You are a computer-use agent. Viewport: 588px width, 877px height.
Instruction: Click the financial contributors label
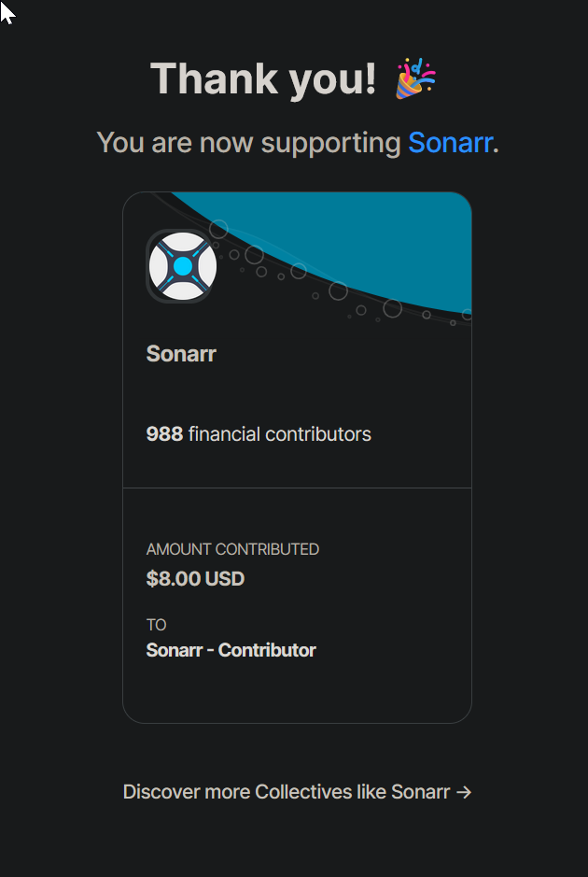[280, 434]
